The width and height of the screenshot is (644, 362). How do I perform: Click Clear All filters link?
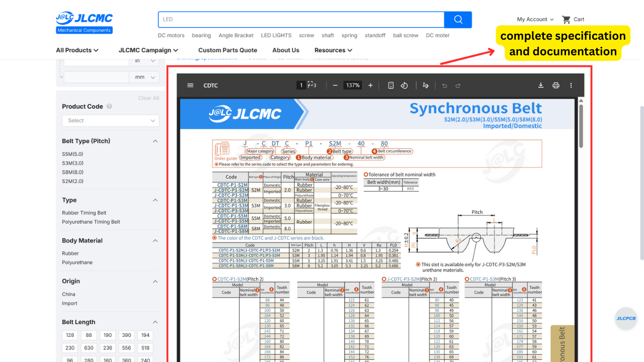point(149,99)
